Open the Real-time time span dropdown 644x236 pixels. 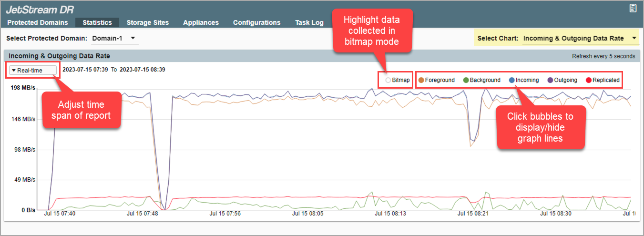point(32,70)
